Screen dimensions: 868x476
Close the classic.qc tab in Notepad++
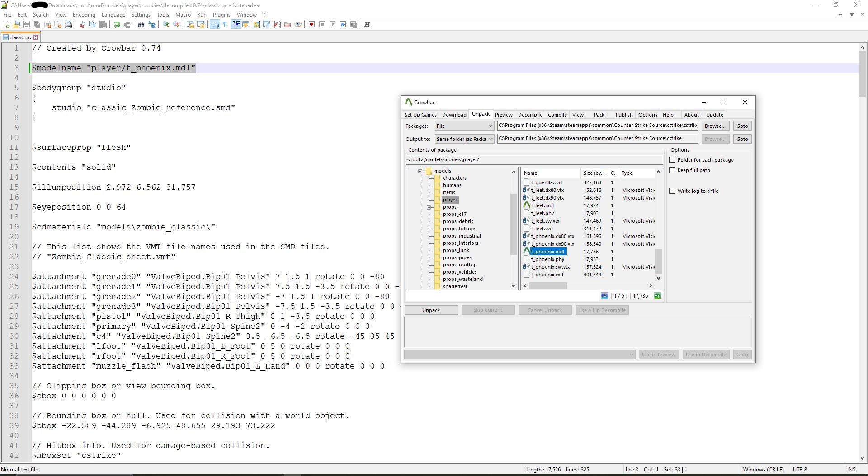(x=36, y=37)
